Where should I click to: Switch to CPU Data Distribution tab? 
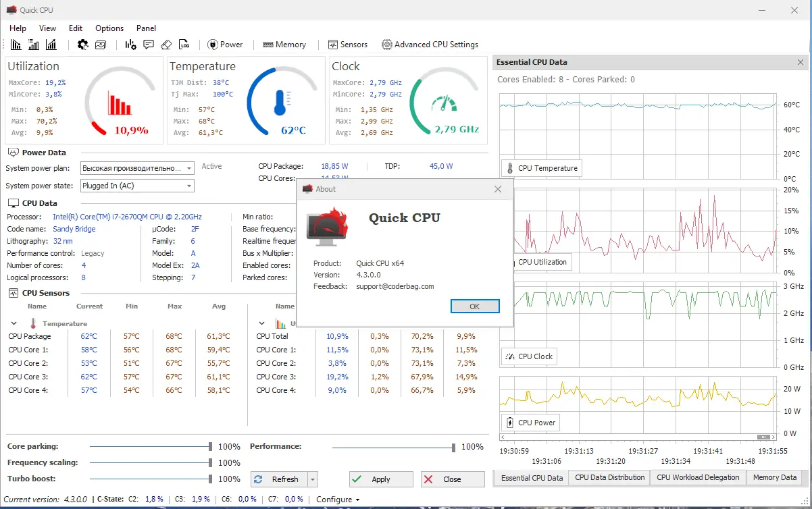pos(610,477)
